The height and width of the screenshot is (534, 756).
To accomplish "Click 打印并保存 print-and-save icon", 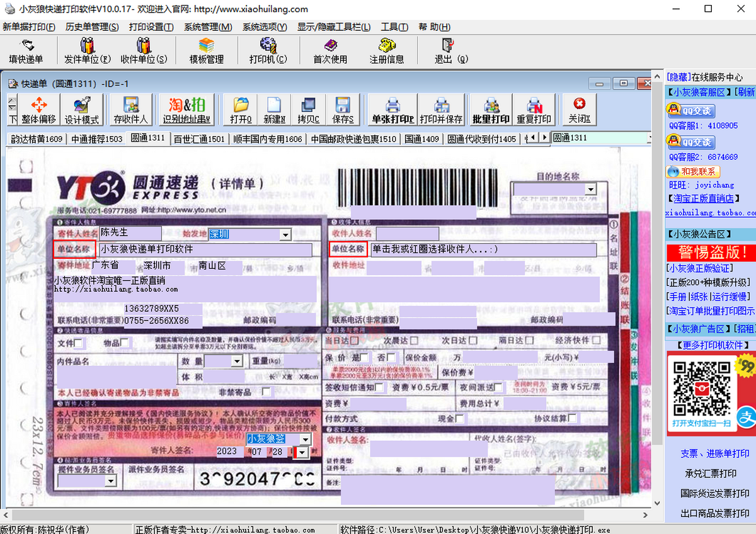I will pos(441,110).
